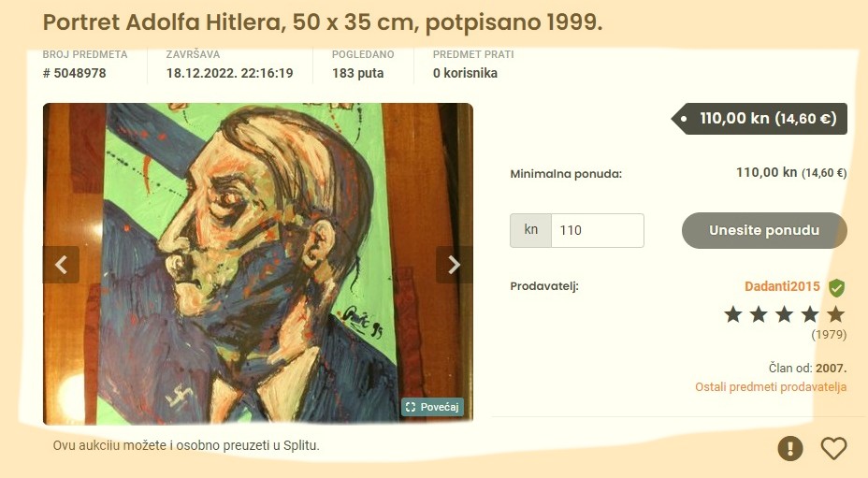
Task: Click the kn currency label beside the input
Action: pos(531,230)
